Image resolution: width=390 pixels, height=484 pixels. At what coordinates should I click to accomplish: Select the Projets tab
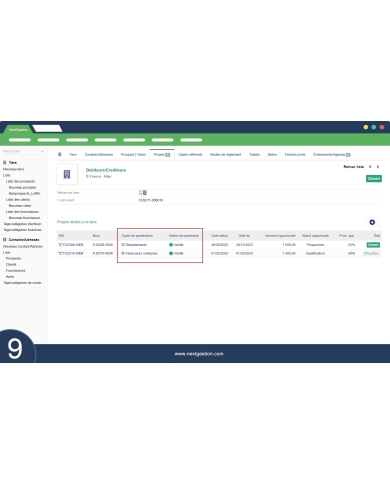pyautogui.click(x=162, y=155)
